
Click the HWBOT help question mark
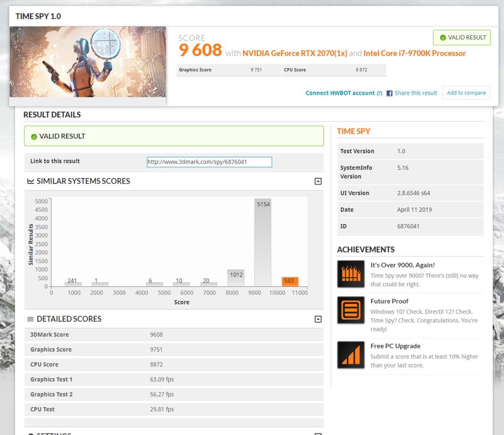(x=380, y=93)
